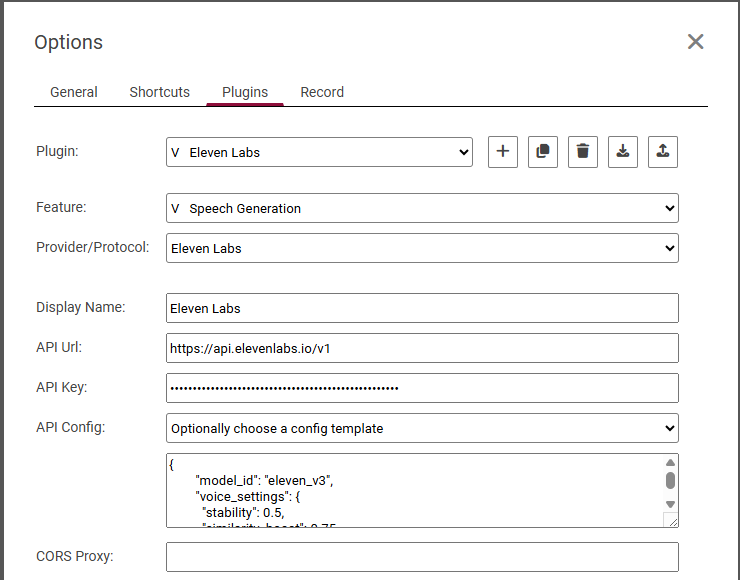The image size is (740, 580).
Task: Click the textarea resize grip corner
Action: (673, 522)
